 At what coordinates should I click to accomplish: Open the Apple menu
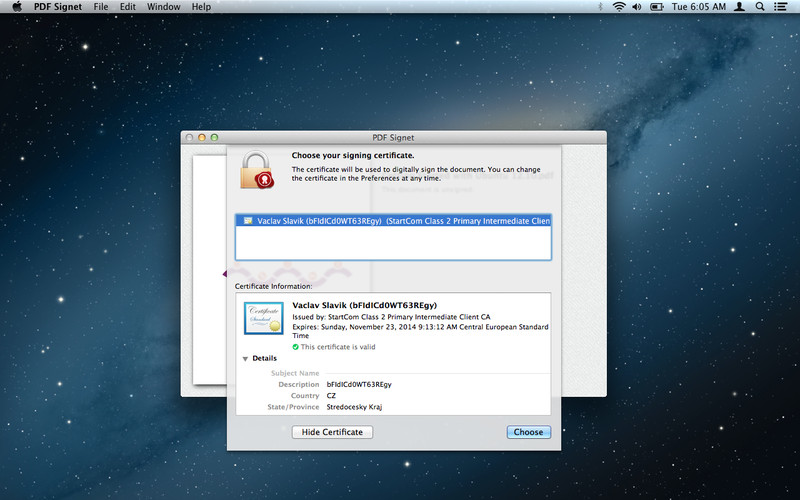tap(17, 7)
